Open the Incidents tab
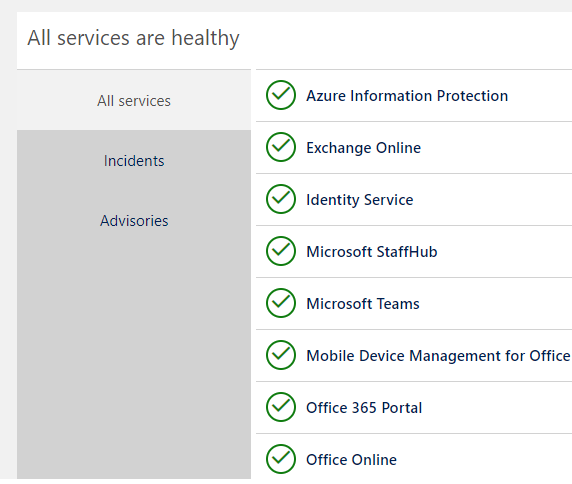Viewport: 572px width, 484px height. click(134, 161)
